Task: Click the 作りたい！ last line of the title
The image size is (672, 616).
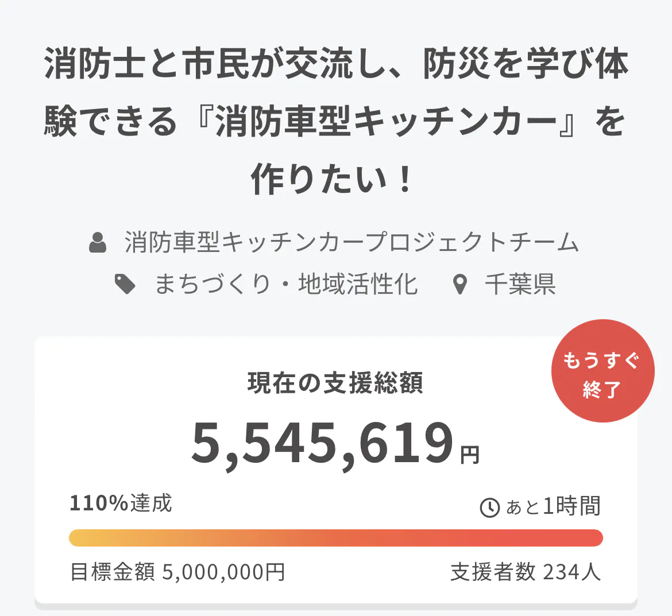Action: point(333,180)
